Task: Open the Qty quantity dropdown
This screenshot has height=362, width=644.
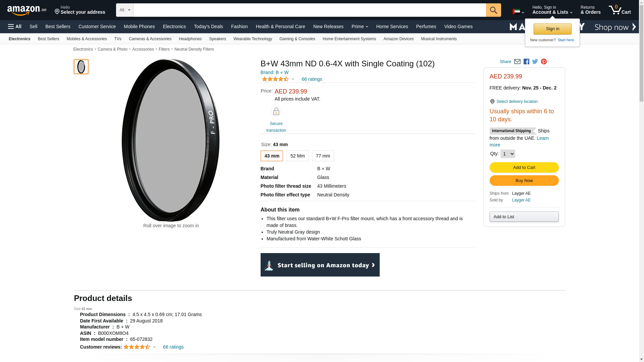Action: point(507,154)
